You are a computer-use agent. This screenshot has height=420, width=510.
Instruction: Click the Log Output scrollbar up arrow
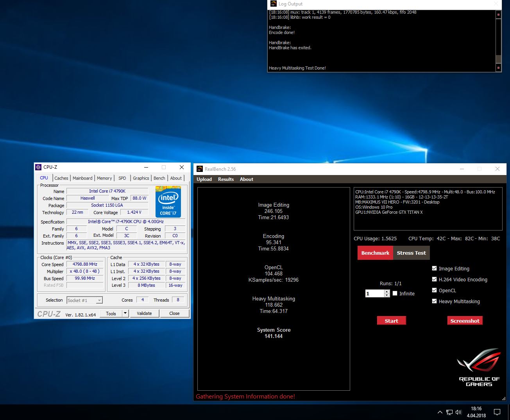(x=498, y=14)
